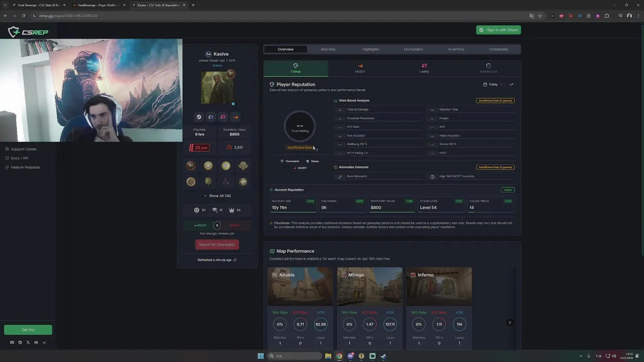The width and height of the screenshot is (644, 362).
Task: Switch to the Encounters tab
Action: (413, 49)
